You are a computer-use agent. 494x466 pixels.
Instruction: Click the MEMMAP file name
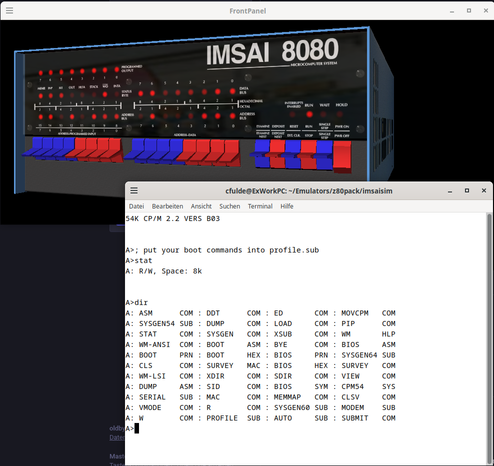(287, 397)
